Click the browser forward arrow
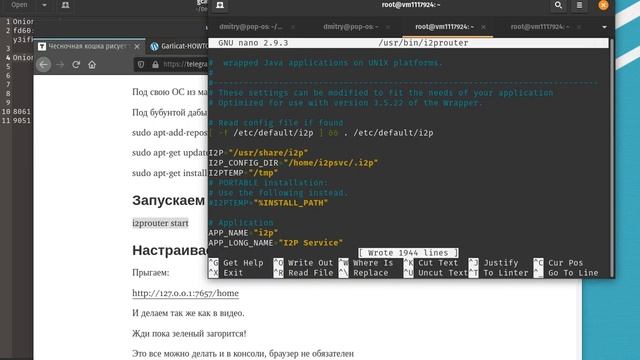 (60, 64)
